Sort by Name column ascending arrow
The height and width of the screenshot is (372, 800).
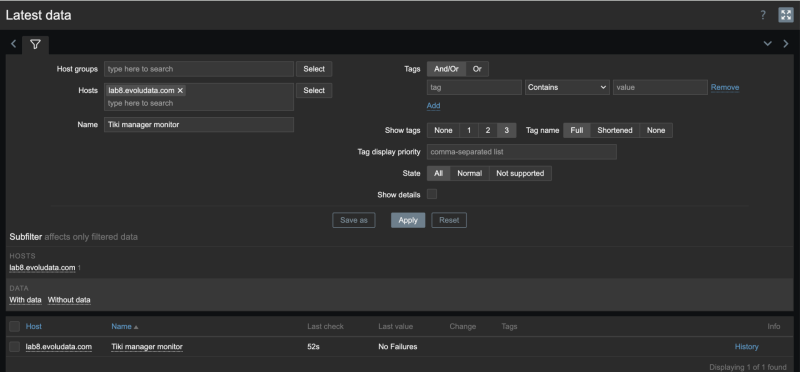tap(136, 327)
